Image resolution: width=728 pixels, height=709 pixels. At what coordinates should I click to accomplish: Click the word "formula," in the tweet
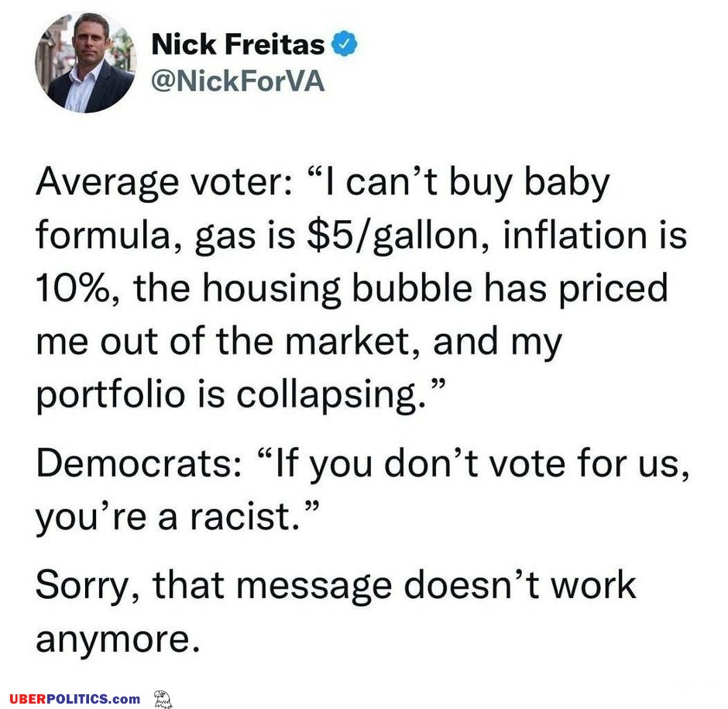coord(109,236)
